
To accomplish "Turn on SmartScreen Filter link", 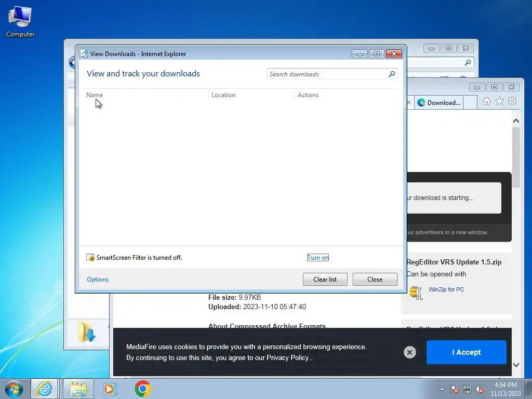I will (318, 258).
